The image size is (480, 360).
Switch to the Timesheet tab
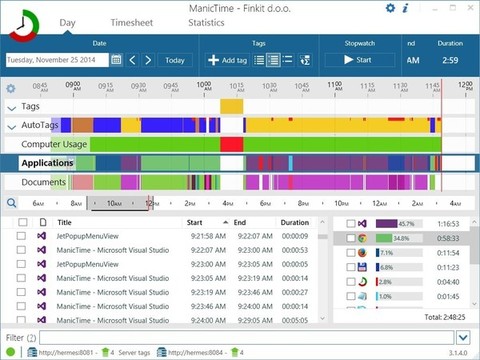[x=132, y=23]
